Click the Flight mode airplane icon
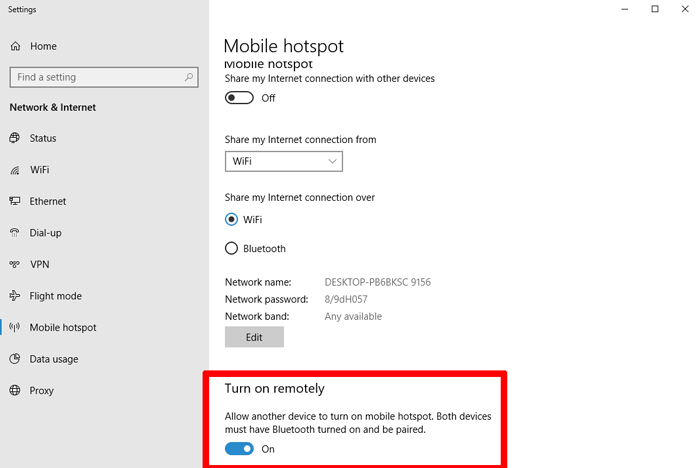700x468 pixels. coord(15,296)
